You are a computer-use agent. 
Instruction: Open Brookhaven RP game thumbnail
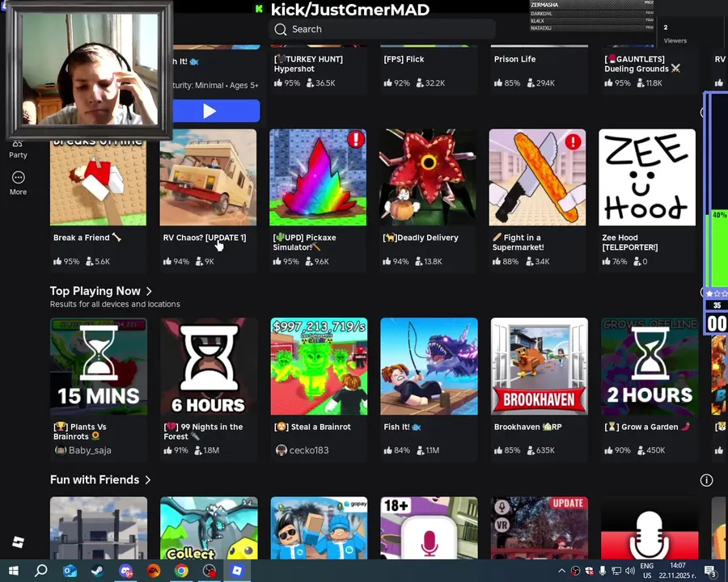click(x=539, y=366)
